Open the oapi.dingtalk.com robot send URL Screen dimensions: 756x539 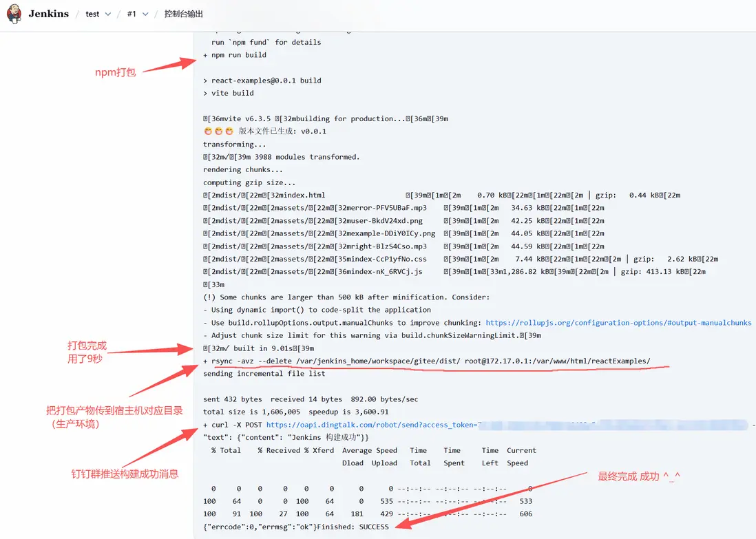pyautogui.click(x=371, y=425)
